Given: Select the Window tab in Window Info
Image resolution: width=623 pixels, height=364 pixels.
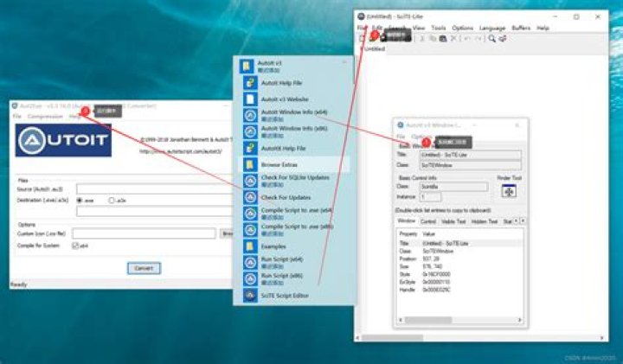Looking at the screenshot, I should click(406, 220).
